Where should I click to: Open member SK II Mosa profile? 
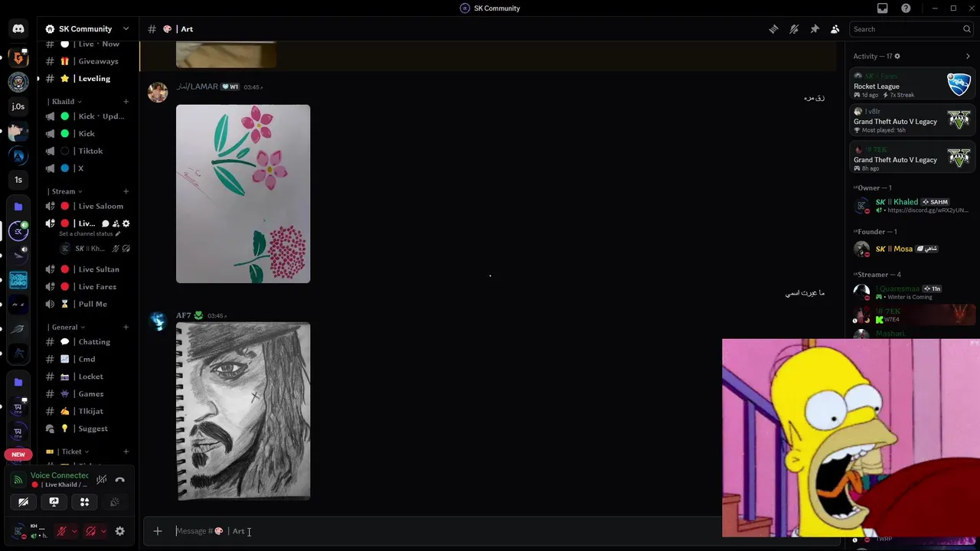point(912,249)
